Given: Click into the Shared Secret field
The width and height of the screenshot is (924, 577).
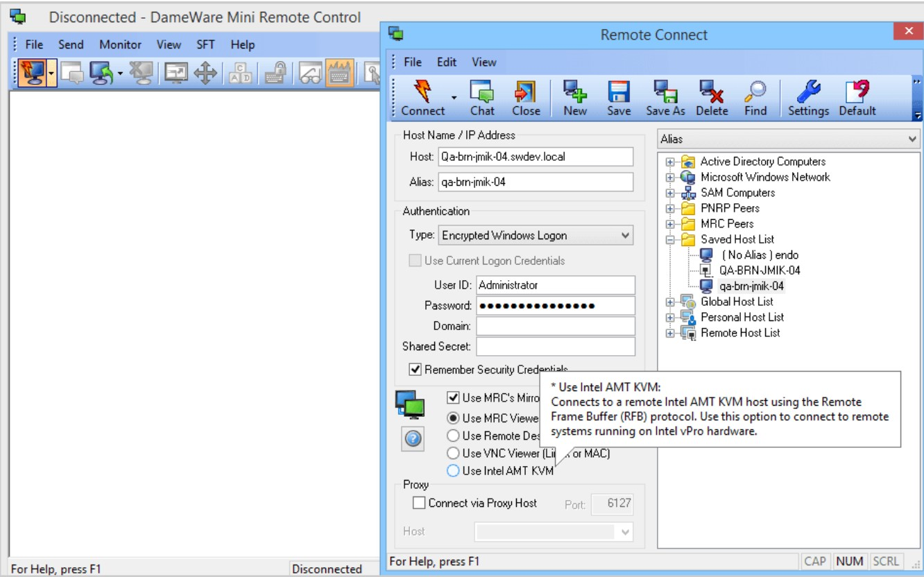Looking at the screenshot, I should pos(556,346).
